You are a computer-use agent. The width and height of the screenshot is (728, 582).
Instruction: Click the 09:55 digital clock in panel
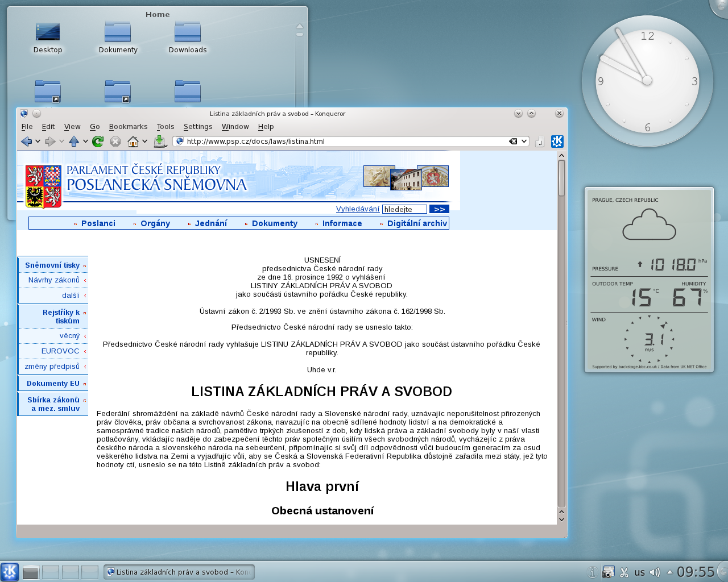[x=696, y=572]
